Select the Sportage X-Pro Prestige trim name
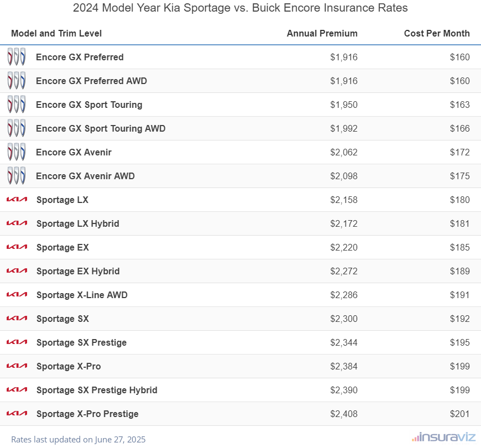This screenshot has width=481, height=448. click(x=87, y=414)
